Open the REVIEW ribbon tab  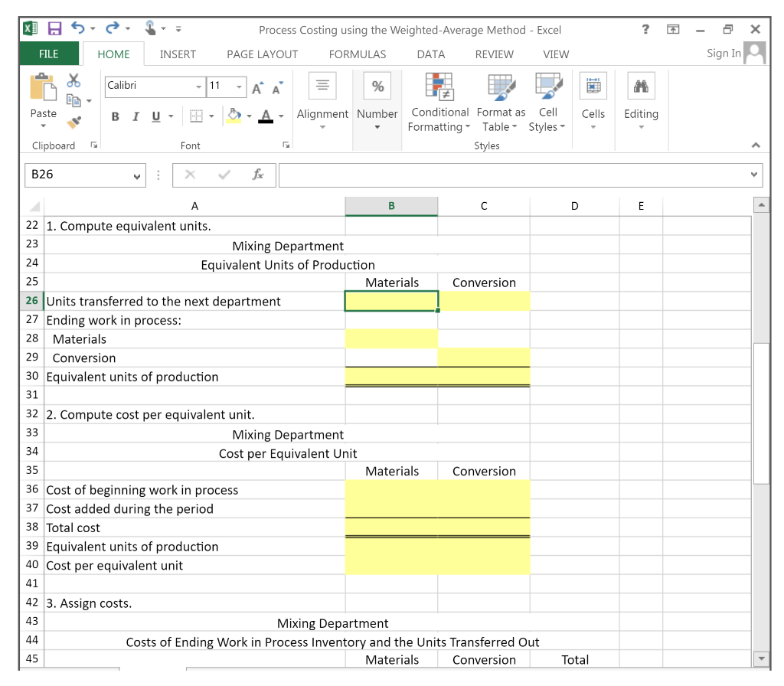pos(494,54)
